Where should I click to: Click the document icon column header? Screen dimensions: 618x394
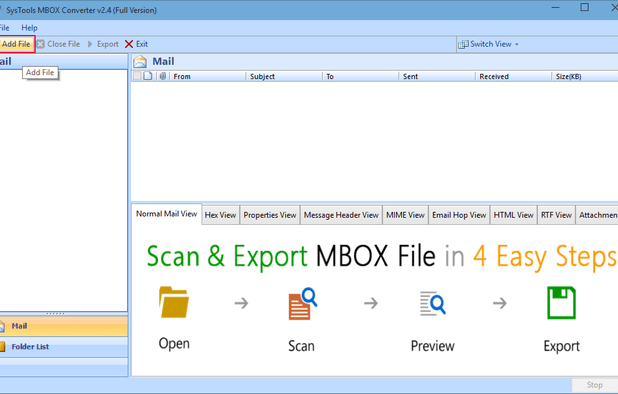tap(148, 76)
